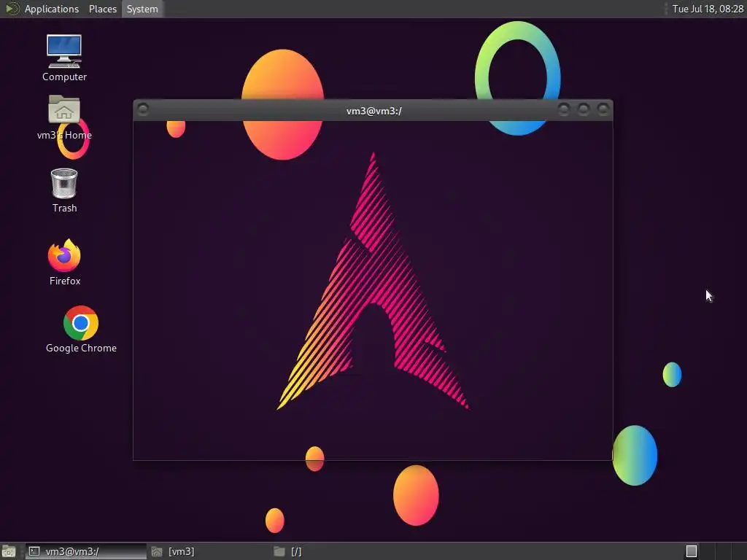Viewport: 747px width, 560px height.
Task: Click the vm3@vm3:/ title bar text
Action: pos(374,111)
